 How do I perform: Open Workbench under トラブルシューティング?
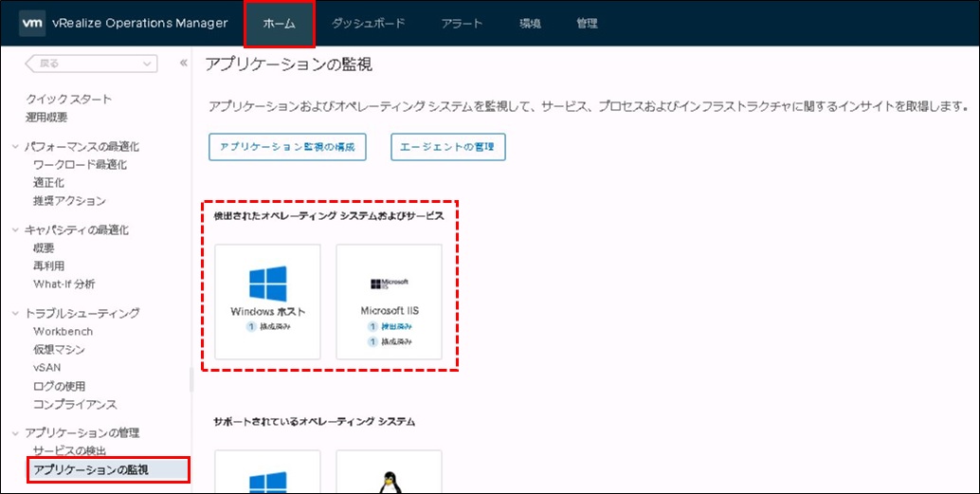click(64, 332)
